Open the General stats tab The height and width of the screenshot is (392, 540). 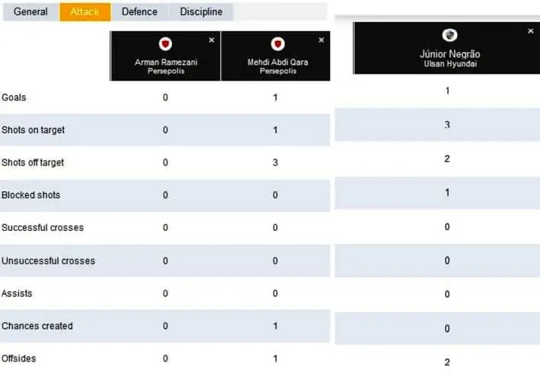coord(30,11)
